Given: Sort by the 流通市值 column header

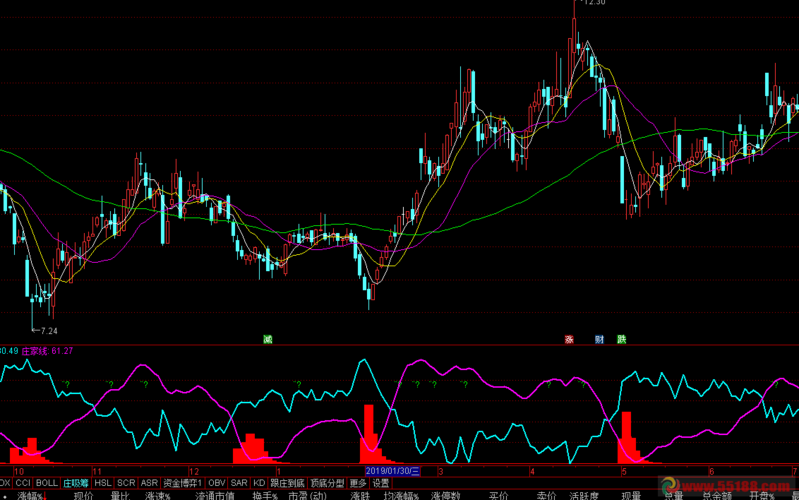Looking at the screenshot, I should [215, 495].
